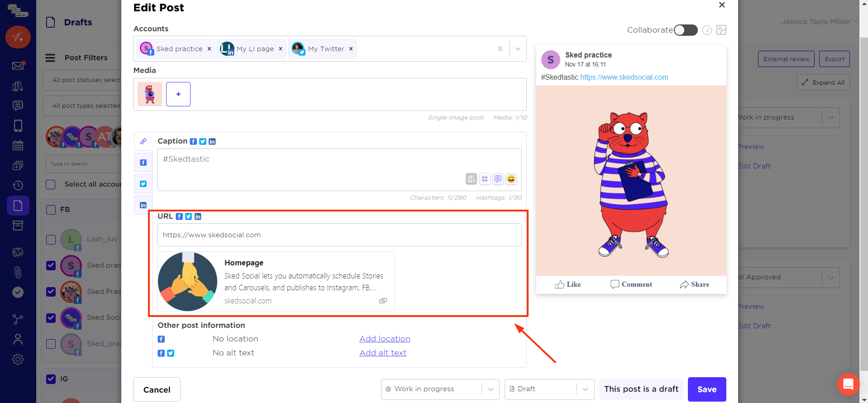868x403 pixels.
Task: Select the uploaded cat media thumbnail
Action: coord(150,94)
